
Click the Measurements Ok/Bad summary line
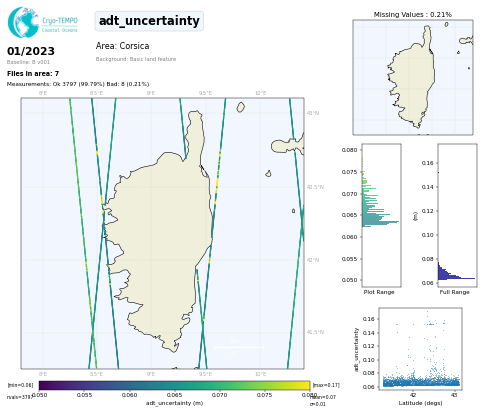78,84
